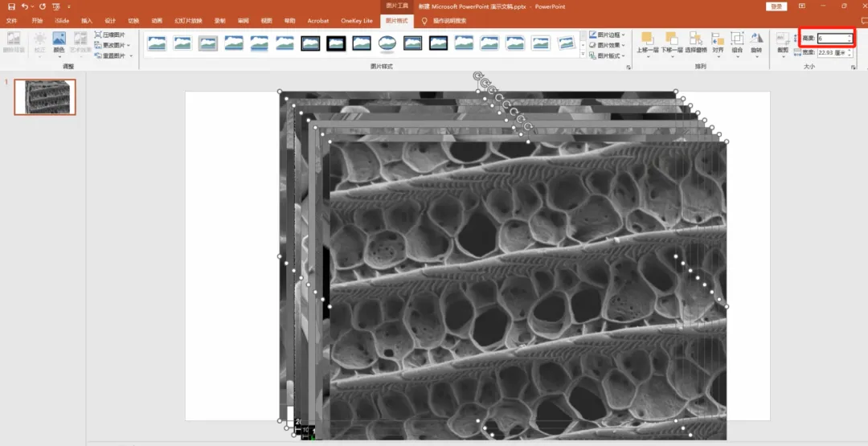The height and width of the screenshot is (446, 868).
Task: Open 选择窗格 (Selection Pane)
Action: pos(695,42)
